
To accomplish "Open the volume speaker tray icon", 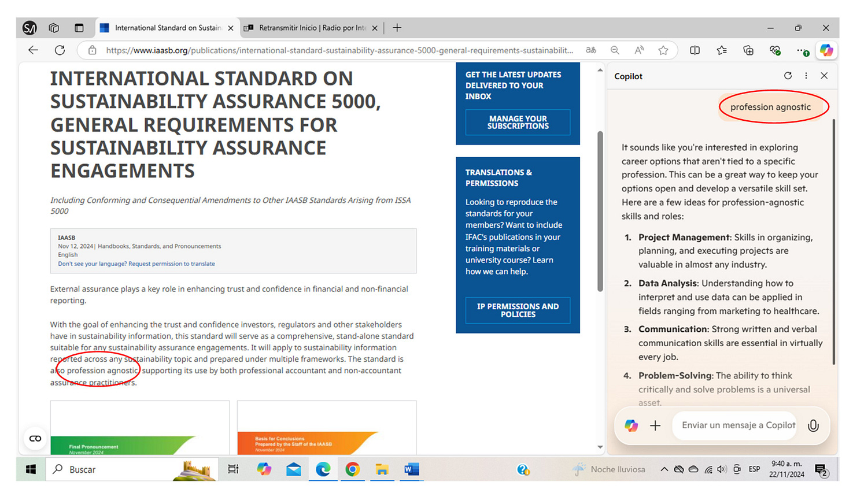I will point(722,469).
